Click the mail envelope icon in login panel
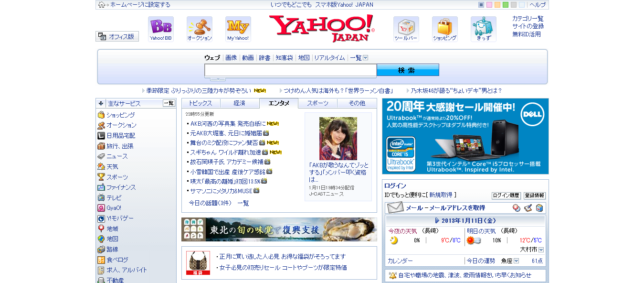Image resolution: width=644 pixels, height=283 pixels. coord(395,208)
